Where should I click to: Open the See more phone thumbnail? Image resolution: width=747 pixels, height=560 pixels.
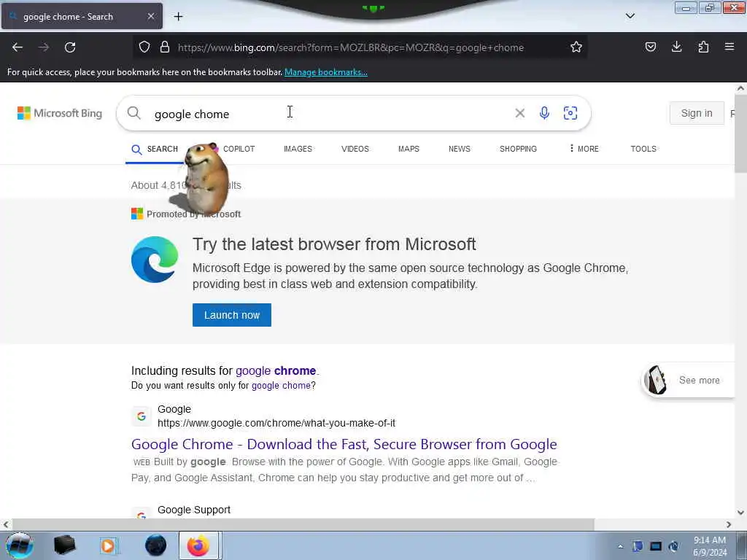click(x=656, y=380)
